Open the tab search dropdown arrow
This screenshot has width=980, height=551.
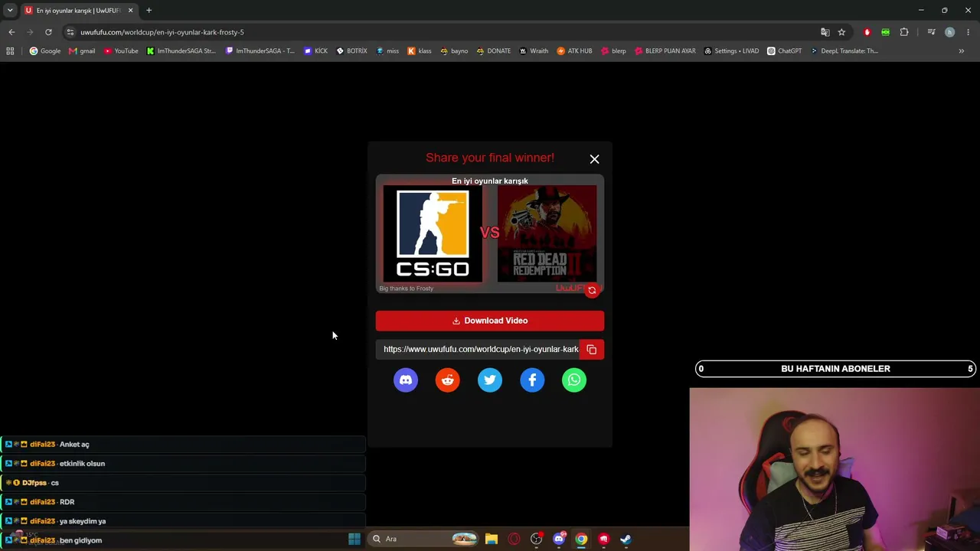pyautogui.click(x=10, y=10)
